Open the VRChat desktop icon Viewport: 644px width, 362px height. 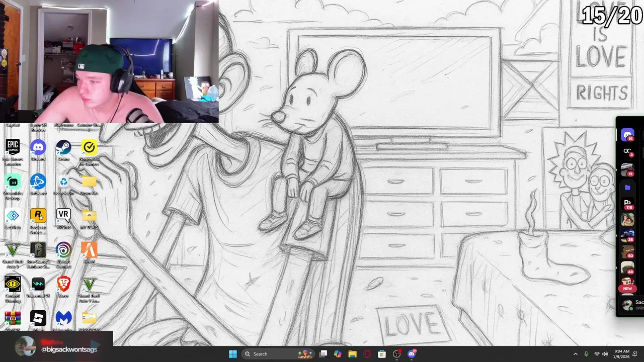click(x=63, y=219)
